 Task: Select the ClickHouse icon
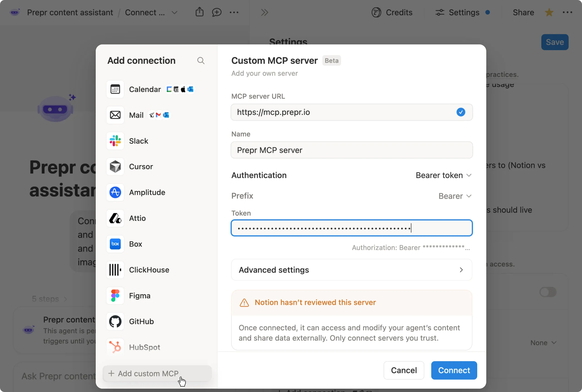(115, 270)
